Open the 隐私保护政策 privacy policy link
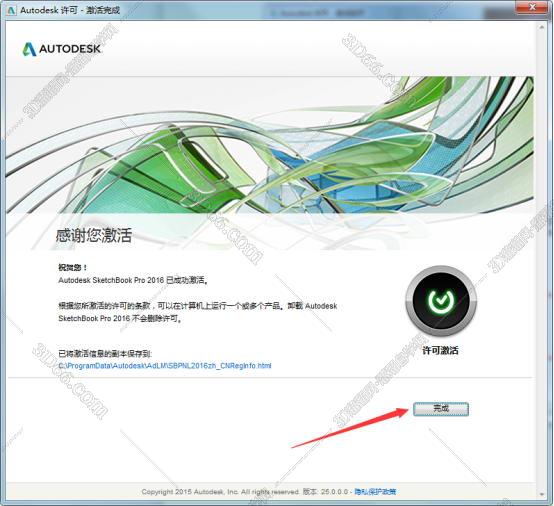 coord(375,492)
